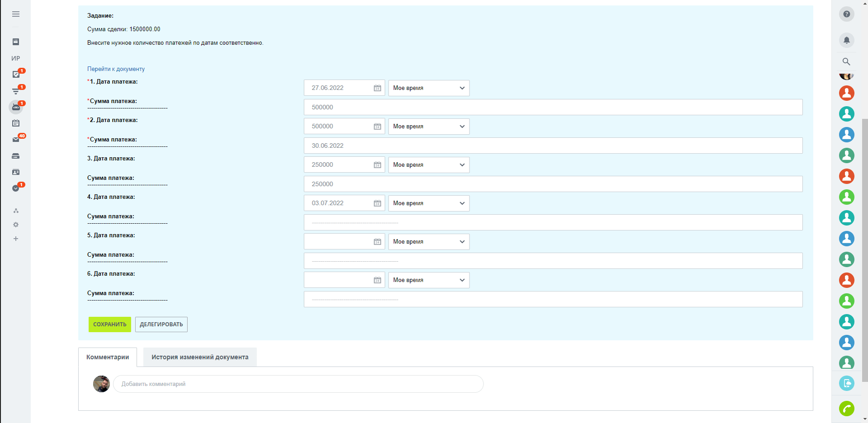Expand 'Мое время' dropdown for payment 4

pos(428,203)
